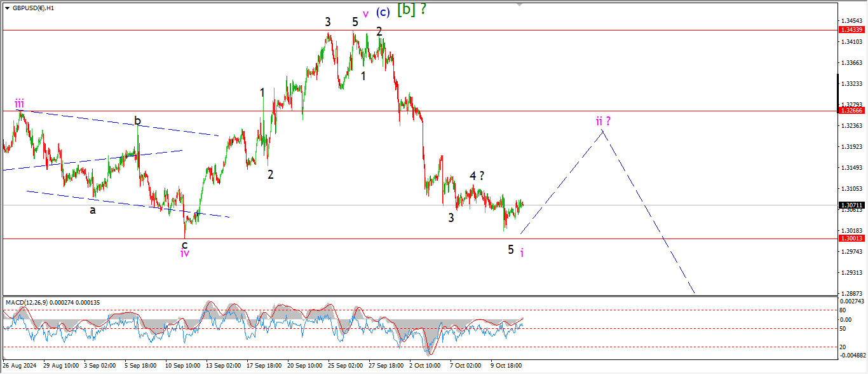
Task: Click the current price tag 1.30711
Action: point(851,205)
